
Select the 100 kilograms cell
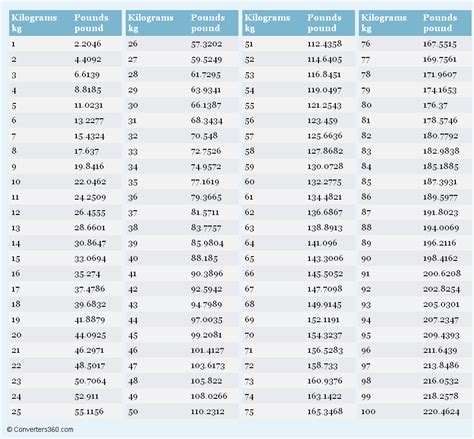pos(368,412)
